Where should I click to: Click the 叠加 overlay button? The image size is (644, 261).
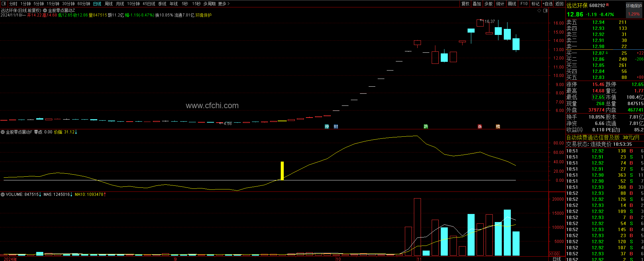coord(477,4)
